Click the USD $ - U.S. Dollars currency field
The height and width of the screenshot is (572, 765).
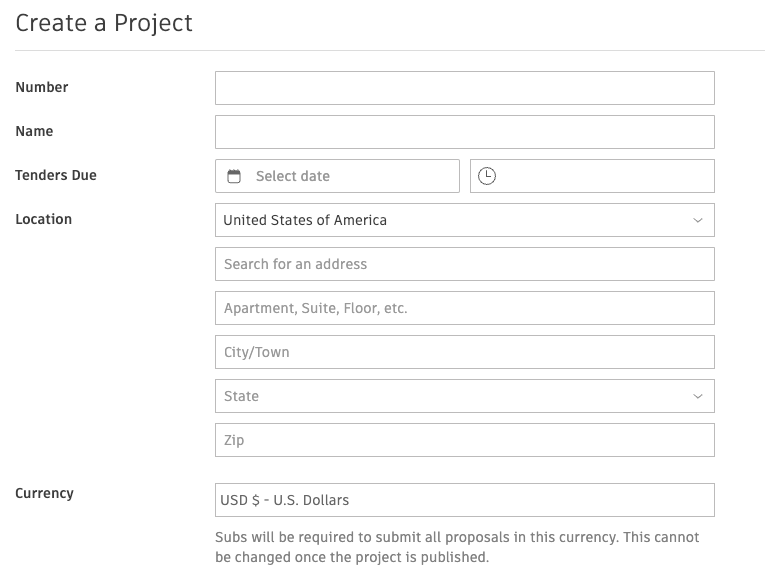(x=465, y=500)
